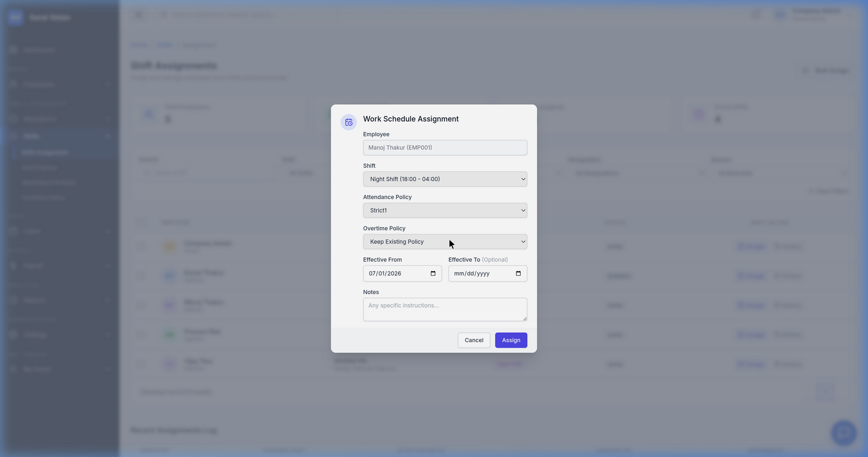Viewport: 868px width, 457px height.
Task: Click the Assign button
Action: pos(511,340)
